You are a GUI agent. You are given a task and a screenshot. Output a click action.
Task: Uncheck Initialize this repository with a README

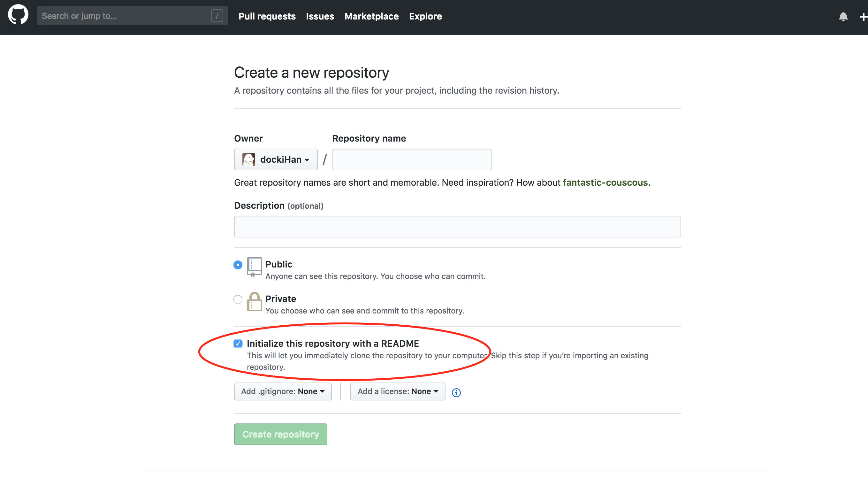coord(238,344)
